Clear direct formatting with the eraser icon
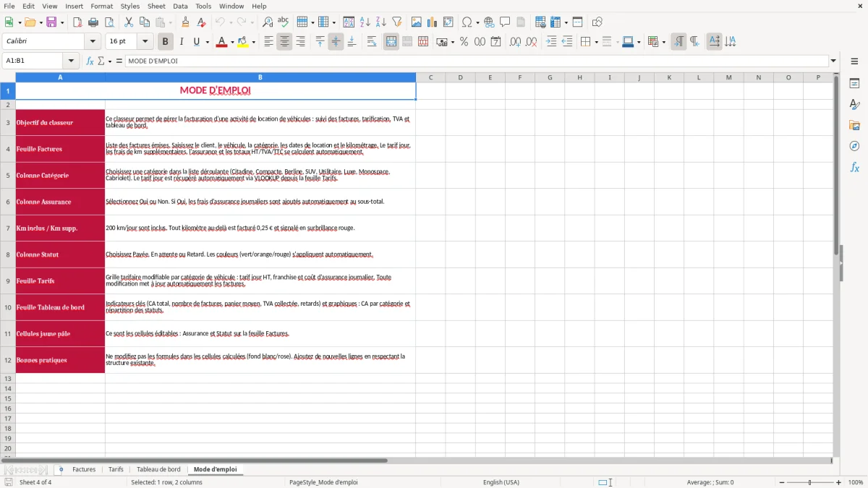 point(202,22)
